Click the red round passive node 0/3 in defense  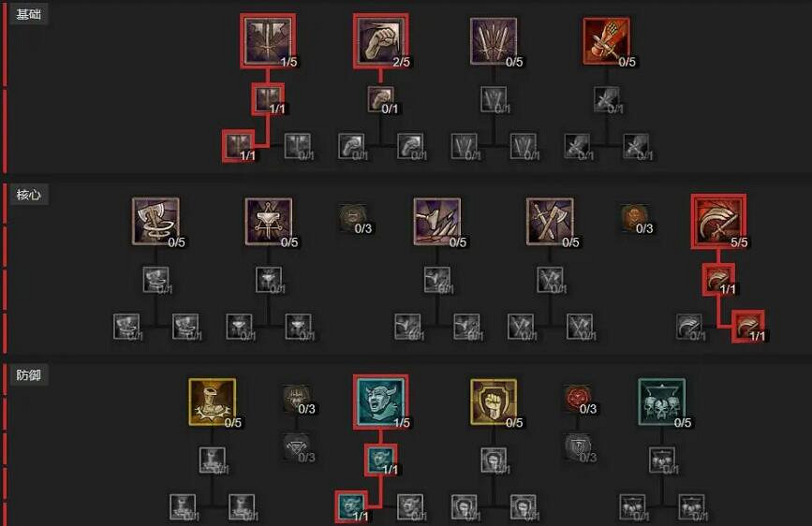pyautogui.click(x=579, y=398)
